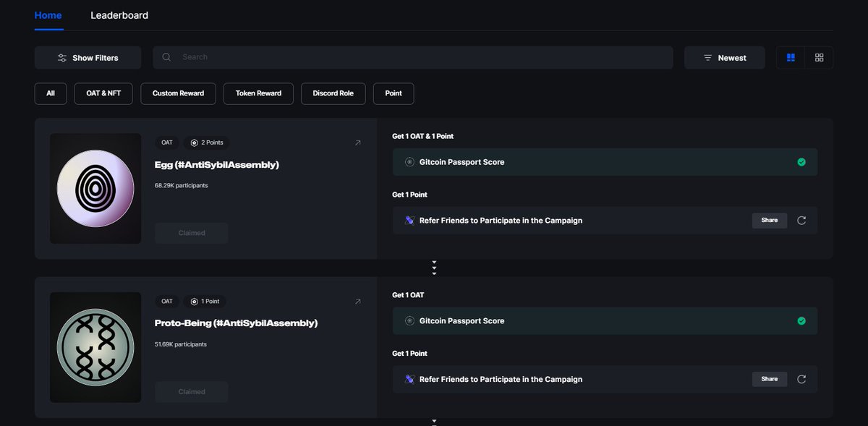Click the 1 Point badge
Image resolution: width=868 pixels, height=426 pixels.
(205, 301)
